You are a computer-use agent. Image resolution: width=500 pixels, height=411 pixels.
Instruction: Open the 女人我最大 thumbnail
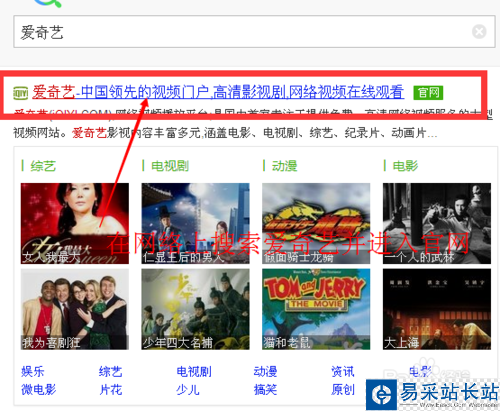coord(75,223)
